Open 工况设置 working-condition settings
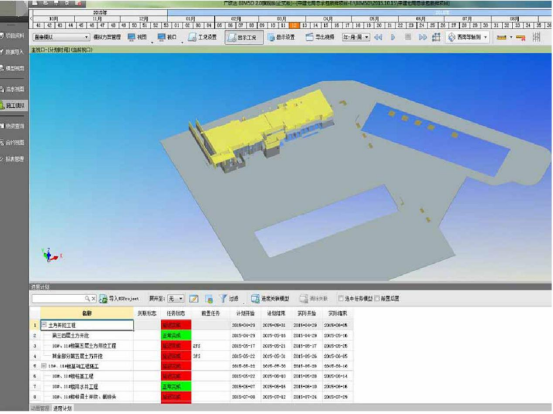This screenshot has height=414, width=553. (202, 37)
